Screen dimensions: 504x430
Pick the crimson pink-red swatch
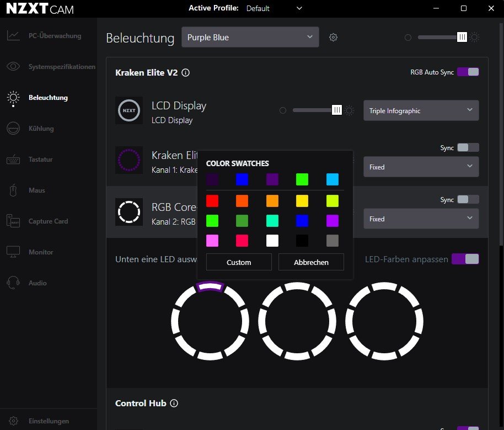click(242, 241)
